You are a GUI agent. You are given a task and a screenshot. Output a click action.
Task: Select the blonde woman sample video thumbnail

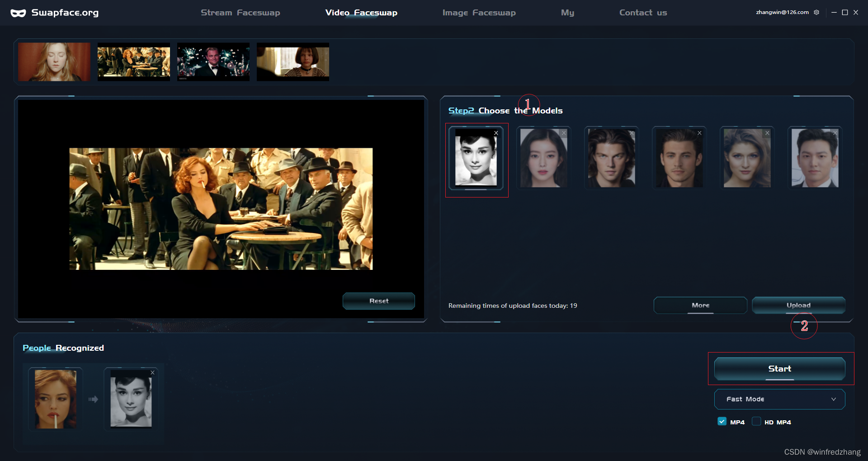coord(54,62)
